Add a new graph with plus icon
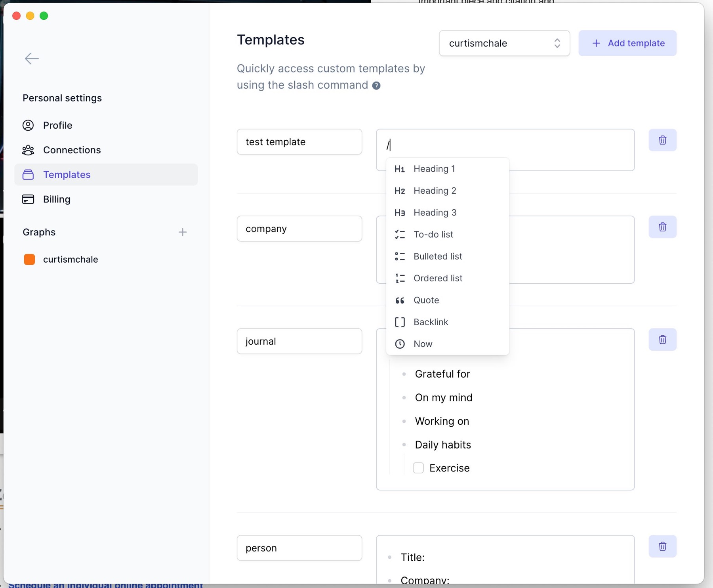The image size is (713, 588). (x=182, y=232)
